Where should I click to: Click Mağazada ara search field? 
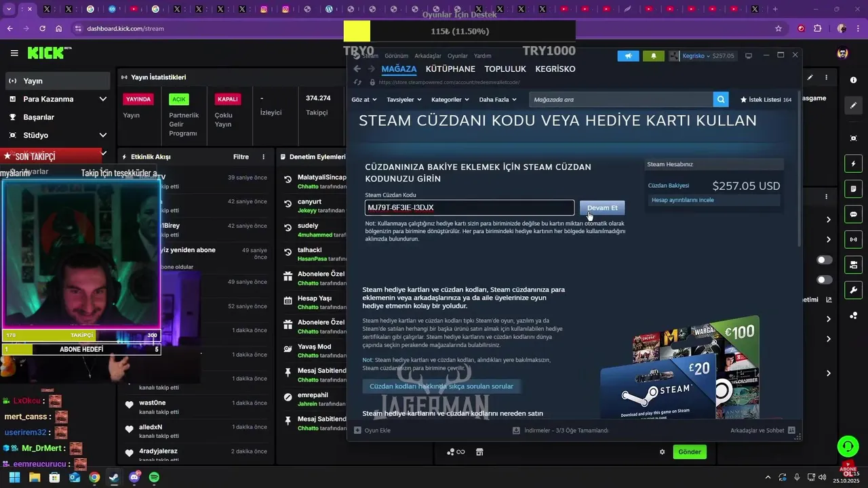[x=620, y=100]
